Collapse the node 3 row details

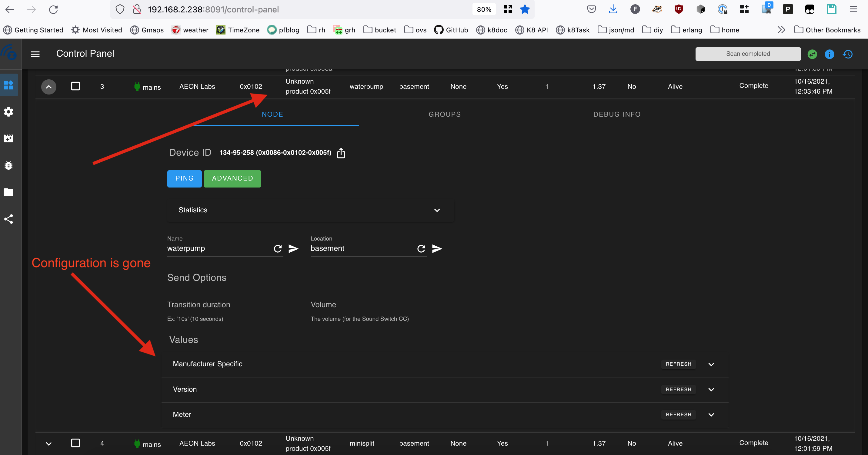coord(48,87)
